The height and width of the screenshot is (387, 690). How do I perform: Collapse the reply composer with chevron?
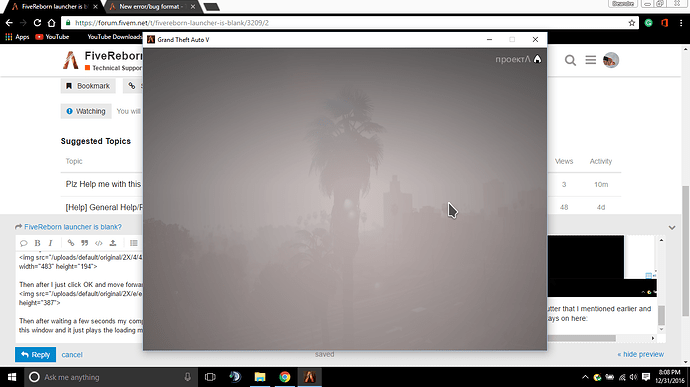[672, 228]
